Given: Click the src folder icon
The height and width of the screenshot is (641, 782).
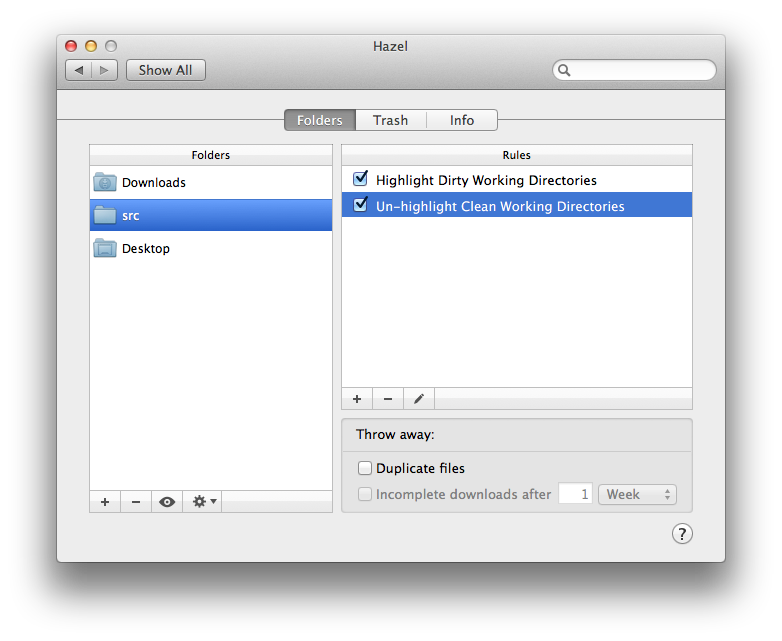Looking at the screenshot, I should pyautogui.click(x=105, y=215).
